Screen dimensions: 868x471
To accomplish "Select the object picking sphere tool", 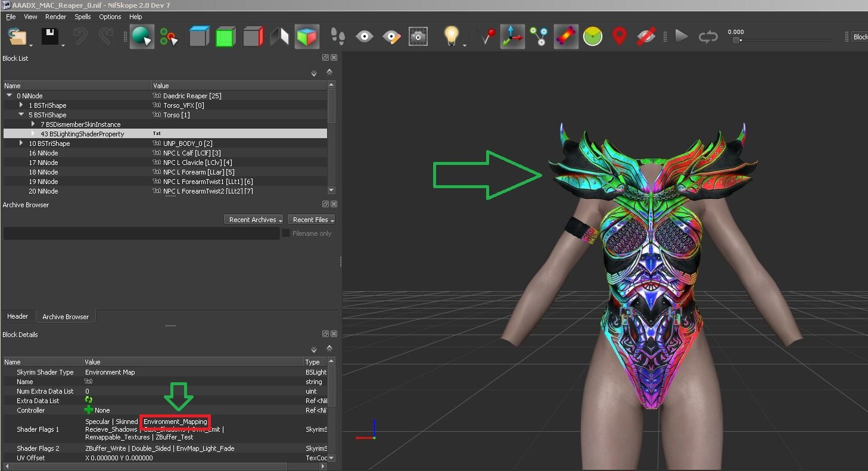I will coord(142,37).
